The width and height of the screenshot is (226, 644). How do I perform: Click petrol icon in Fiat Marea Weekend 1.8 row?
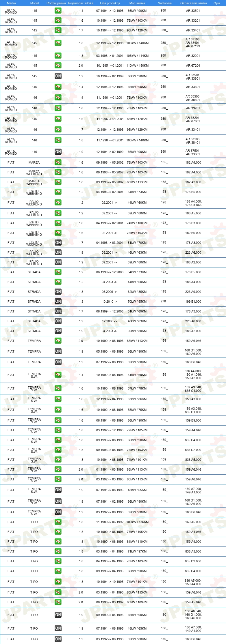tap(58, 182)
